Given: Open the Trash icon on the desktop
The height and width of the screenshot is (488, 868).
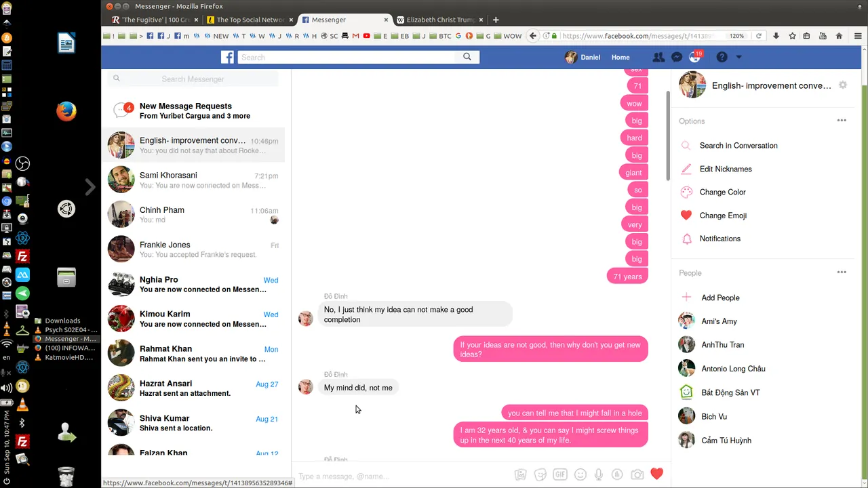Looking at the screenshot, I should point(66,476).
